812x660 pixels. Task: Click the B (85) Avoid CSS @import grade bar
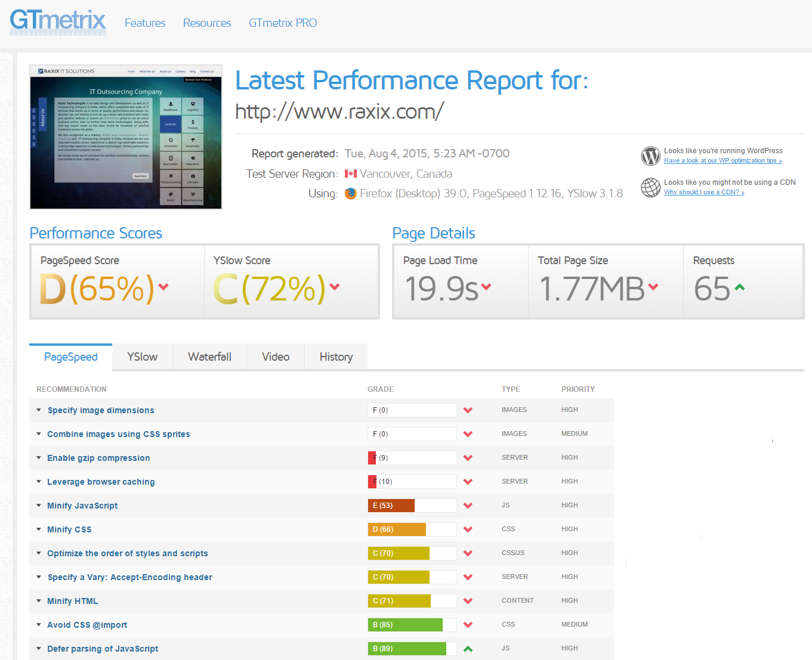tap(412, 625)
